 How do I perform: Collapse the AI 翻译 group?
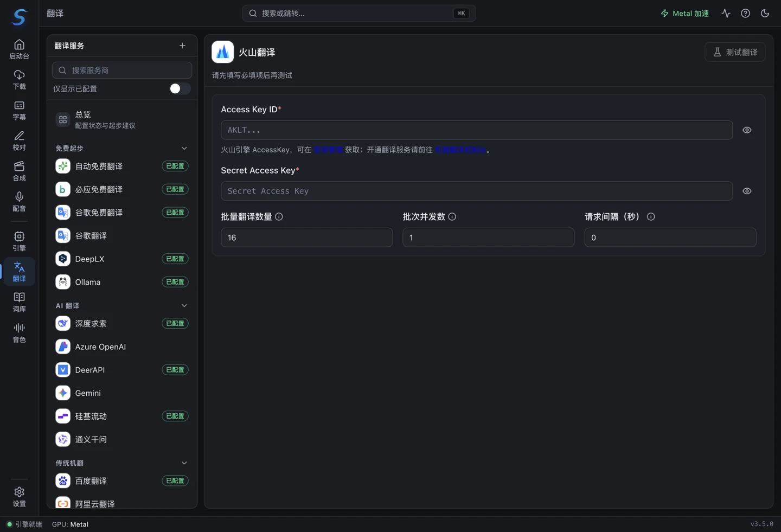click(184, 305)
